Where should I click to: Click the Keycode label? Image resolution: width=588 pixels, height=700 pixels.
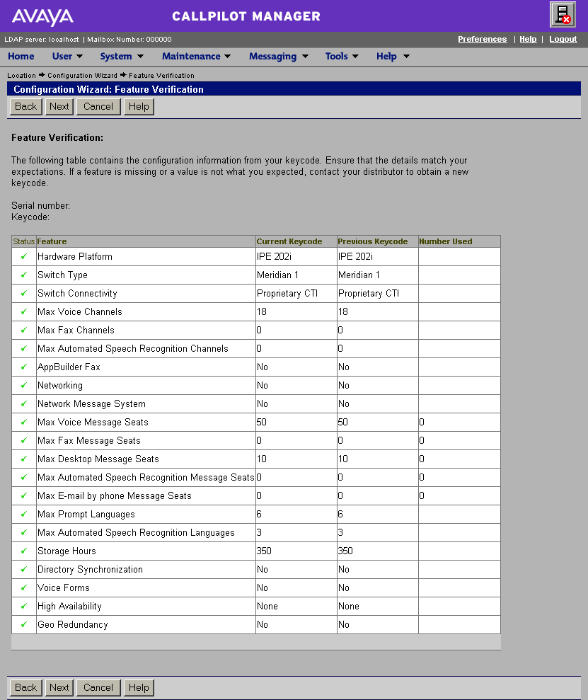30,217
